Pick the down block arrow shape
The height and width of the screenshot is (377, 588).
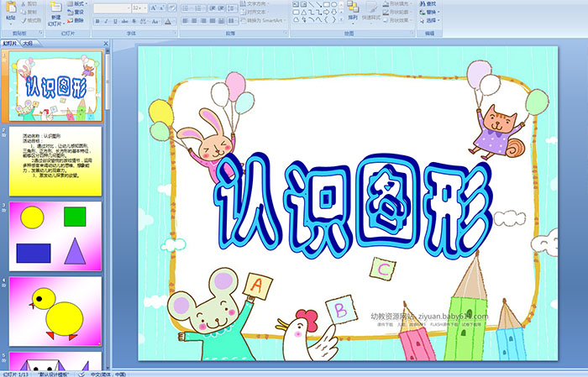(333, 13)
